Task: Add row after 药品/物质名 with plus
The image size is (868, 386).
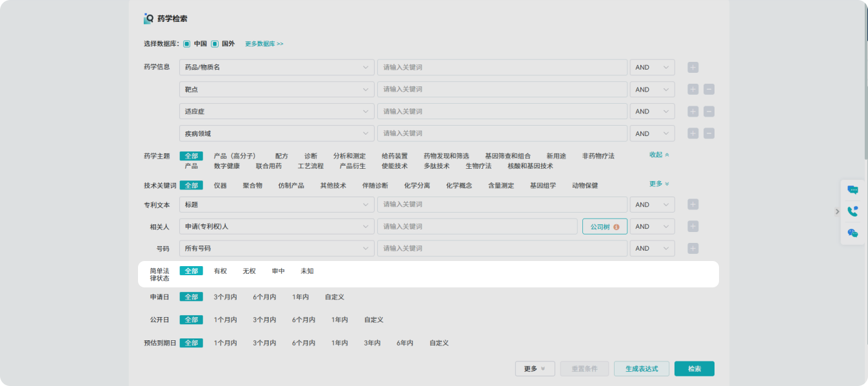Action: click(x=693, y=68)
